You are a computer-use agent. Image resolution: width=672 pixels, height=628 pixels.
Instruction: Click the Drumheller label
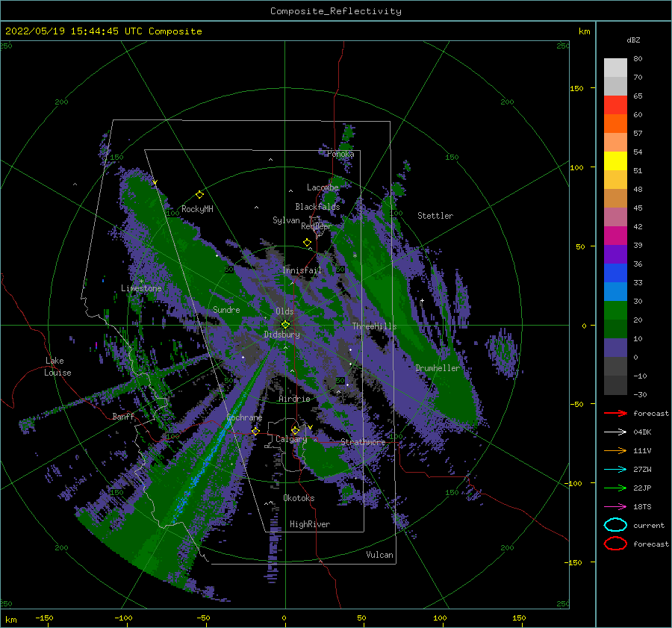pos(438,368)
